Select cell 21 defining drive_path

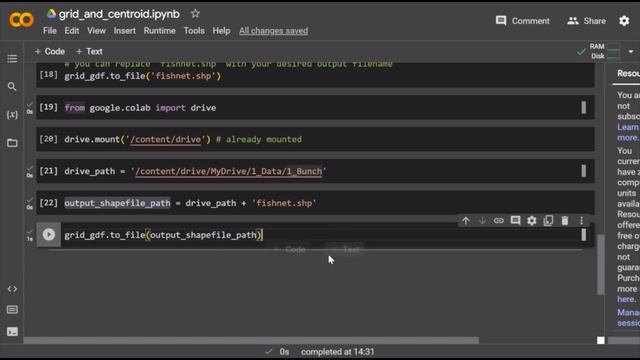315,171
